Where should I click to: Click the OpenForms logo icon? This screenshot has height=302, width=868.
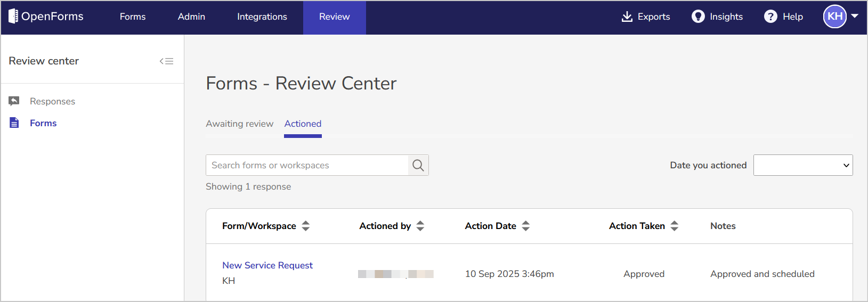[x=13, y=17]
